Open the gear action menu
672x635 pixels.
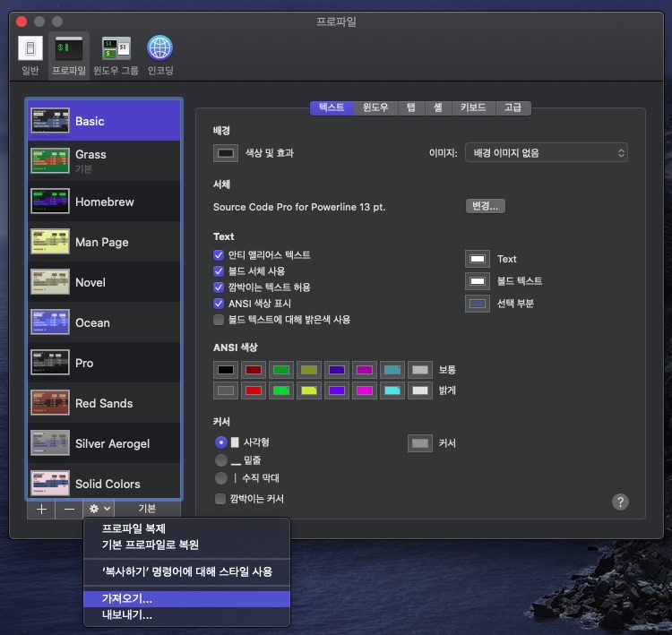[x=99, y=509]
